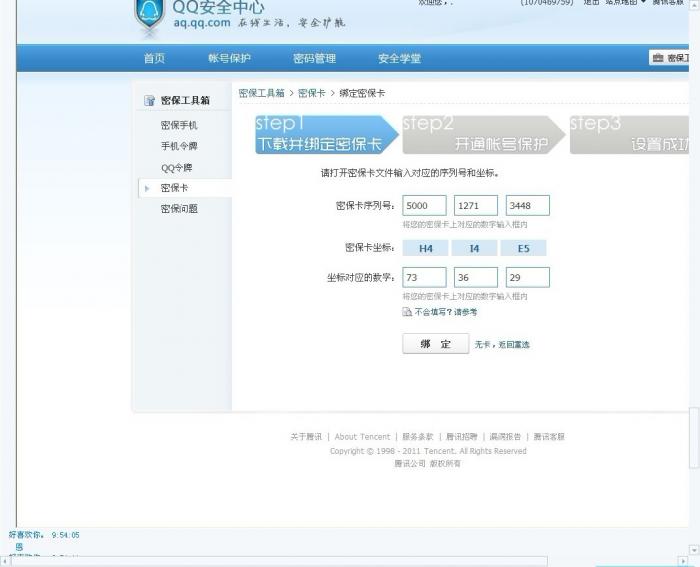Focus the coordinate number field containing 73

tap(424, 277)
